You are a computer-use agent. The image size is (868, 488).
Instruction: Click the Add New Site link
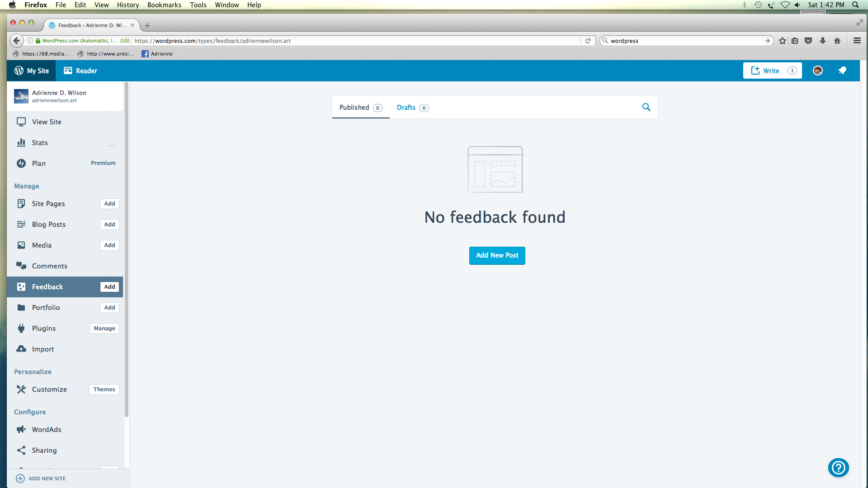(47, 479)
